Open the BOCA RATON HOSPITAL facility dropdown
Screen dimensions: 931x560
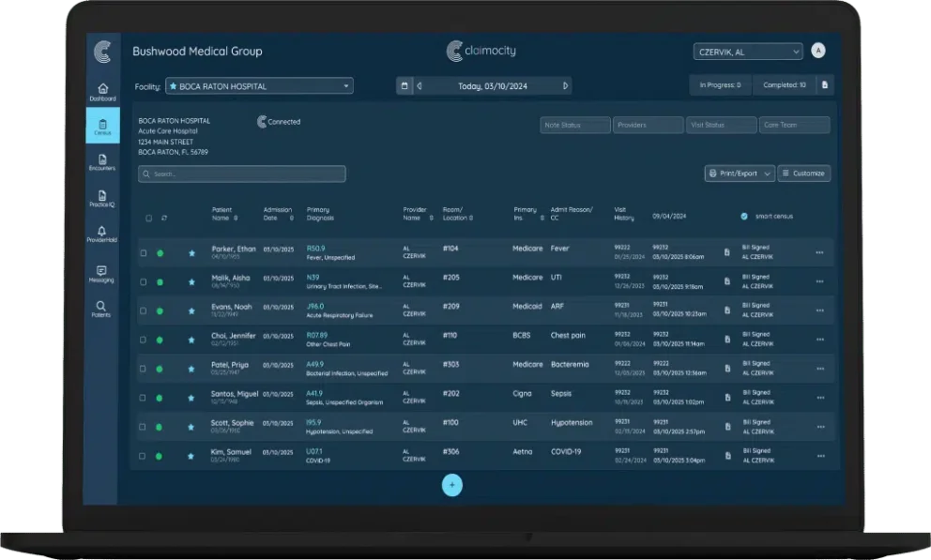tap(260, 84)
